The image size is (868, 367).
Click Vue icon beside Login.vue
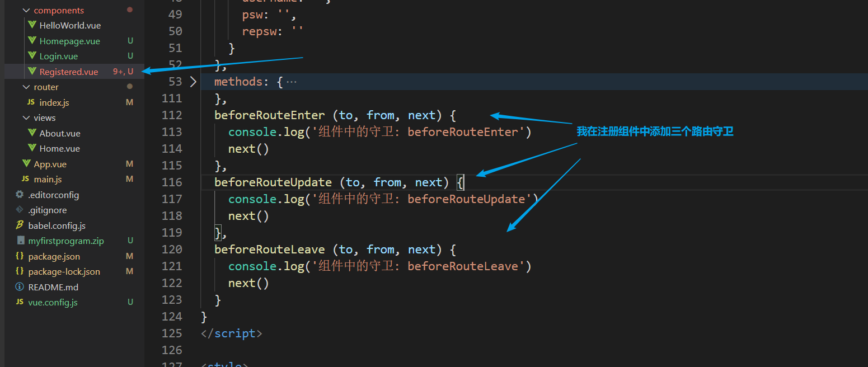tap(32, 56)
